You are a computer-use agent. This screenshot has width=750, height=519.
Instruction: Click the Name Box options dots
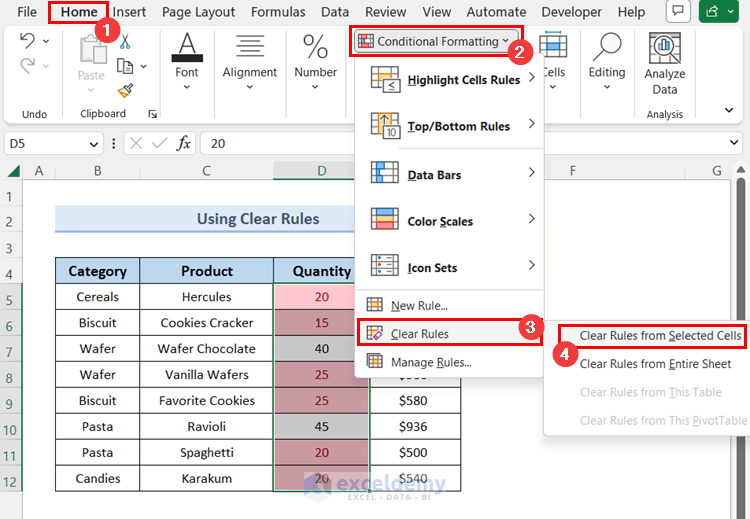tap(113, 144)
